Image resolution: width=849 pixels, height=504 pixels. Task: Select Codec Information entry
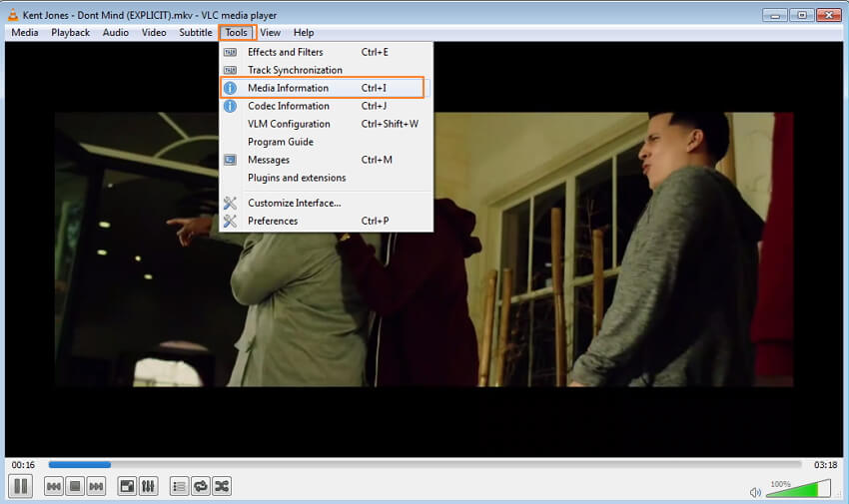click(326, 106)
